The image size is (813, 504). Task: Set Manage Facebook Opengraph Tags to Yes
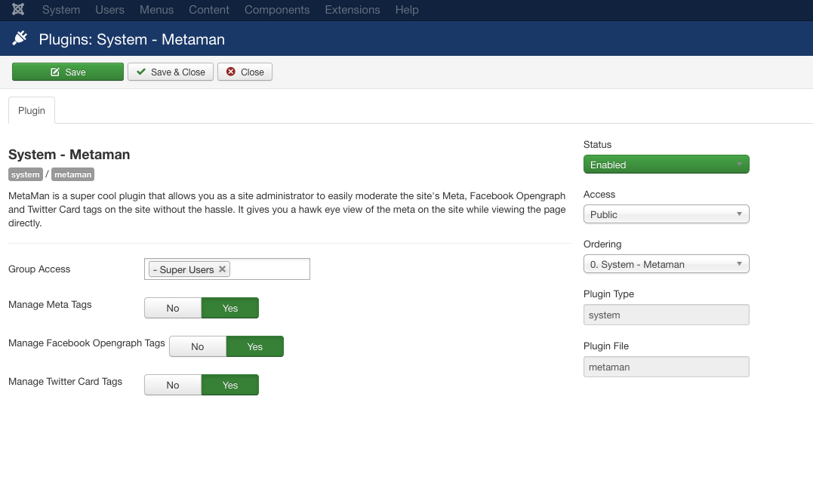click(x=255, y=346)
